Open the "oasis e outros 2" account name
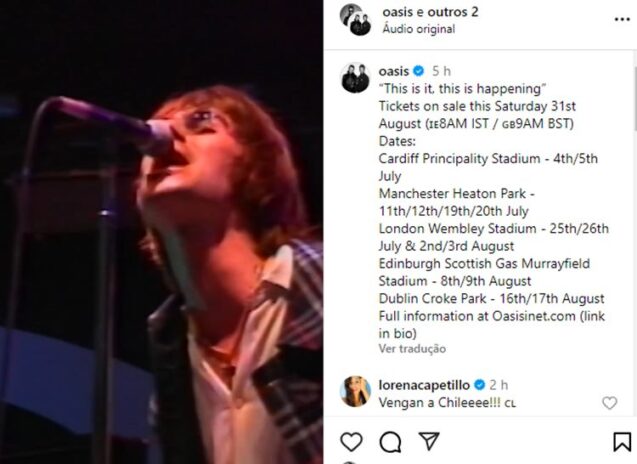The height and width of the screenshot is (464, 637). (430, 12)
